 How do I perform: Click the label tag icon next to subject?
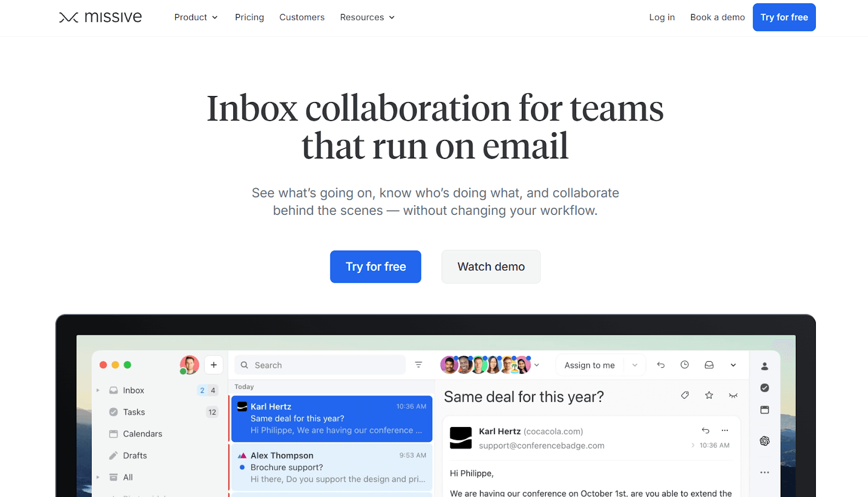click(685, 396)
